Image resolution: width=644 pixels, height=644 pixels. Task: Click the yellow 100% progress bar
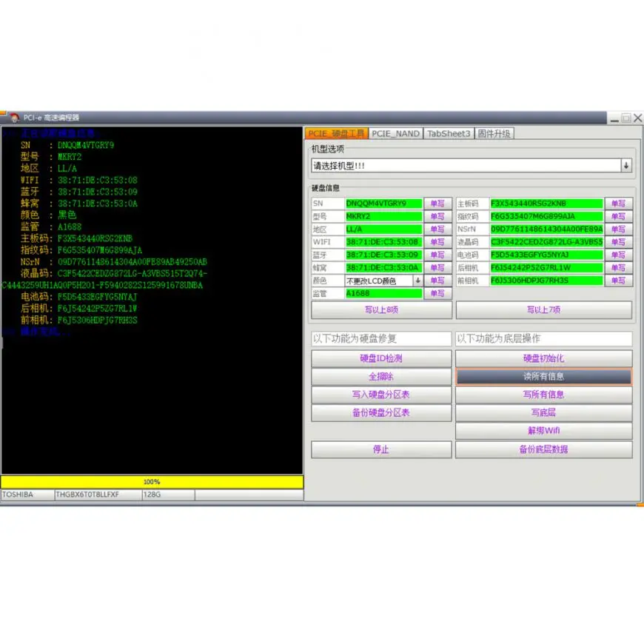tap(152, 482)
